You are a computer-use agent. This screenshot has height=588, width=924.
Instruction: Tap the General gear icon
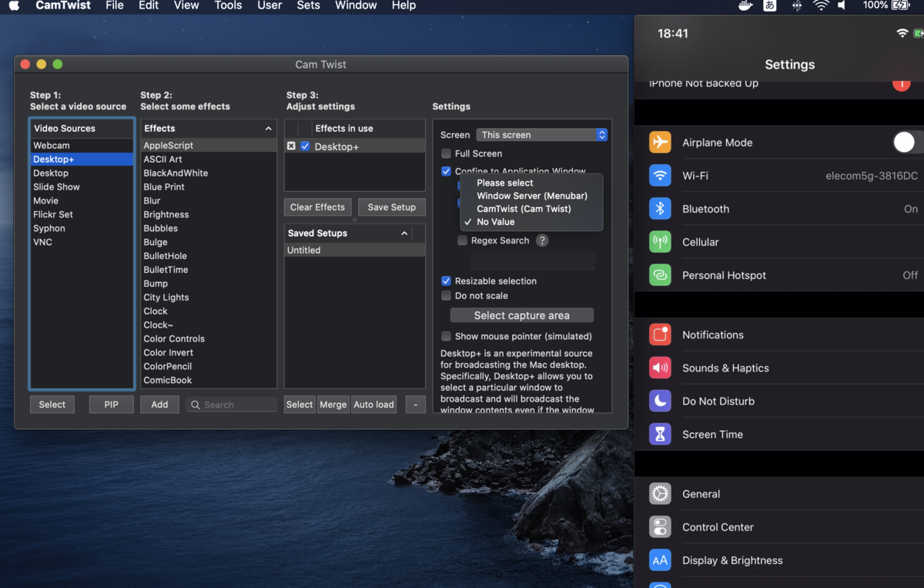(660, 494)
